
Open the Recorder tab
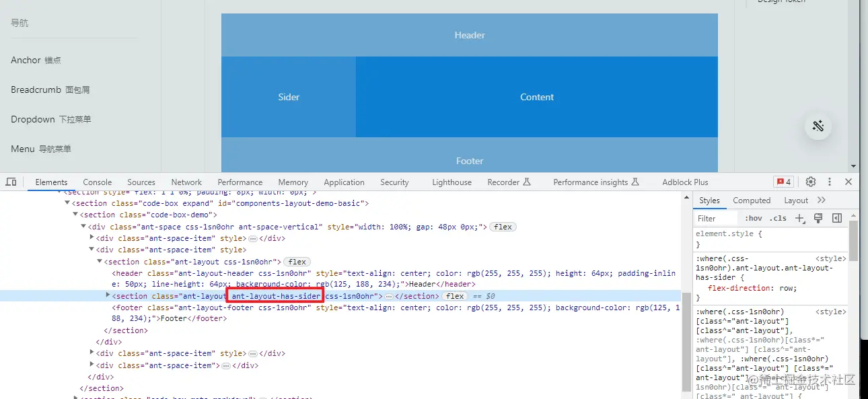point(509,182)
